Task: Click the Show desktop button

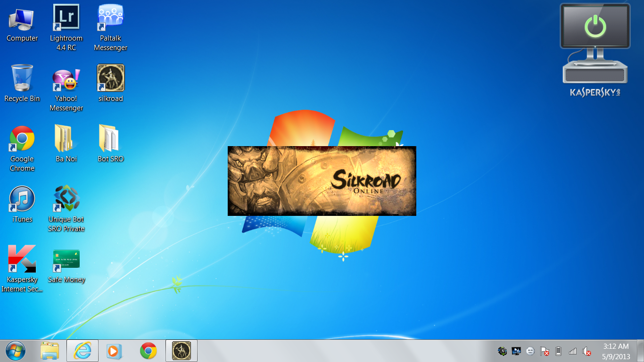Action: [640, 351]
